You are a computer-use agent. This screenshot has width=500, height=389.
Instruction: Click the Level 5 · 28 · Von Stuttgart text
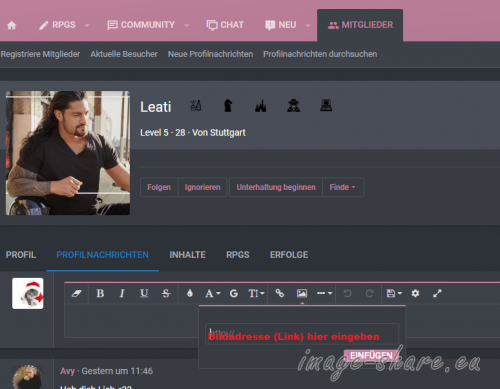[x=193, y=133]
